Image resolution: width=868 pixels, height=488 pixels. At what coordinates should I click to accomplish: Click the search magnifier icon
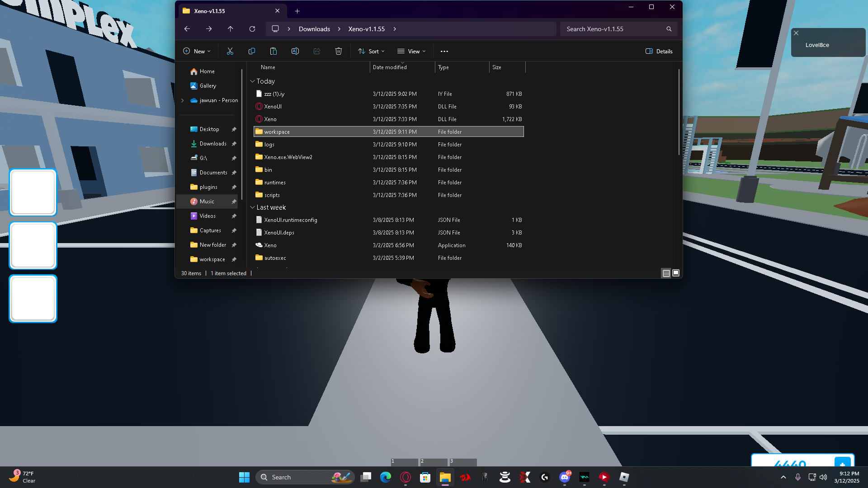click(x=669, y=29)
